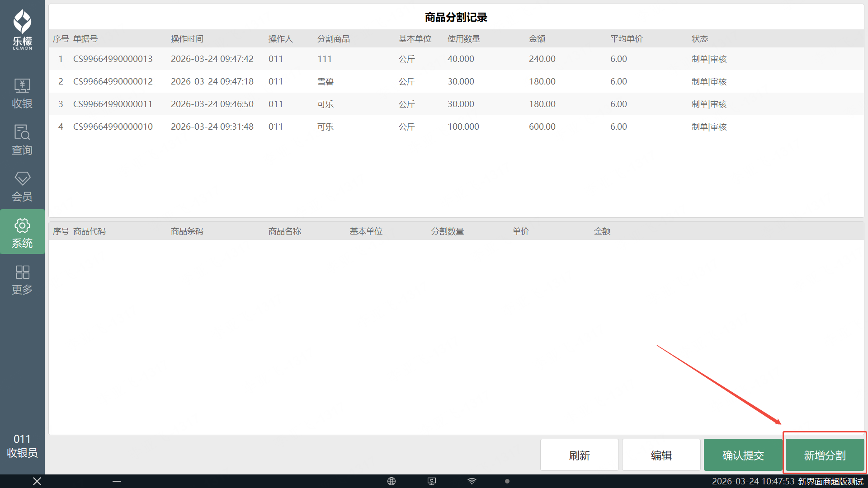Click the monitor icon in bottom bar
The image size is (868, 488).
(x=432, y=481)
